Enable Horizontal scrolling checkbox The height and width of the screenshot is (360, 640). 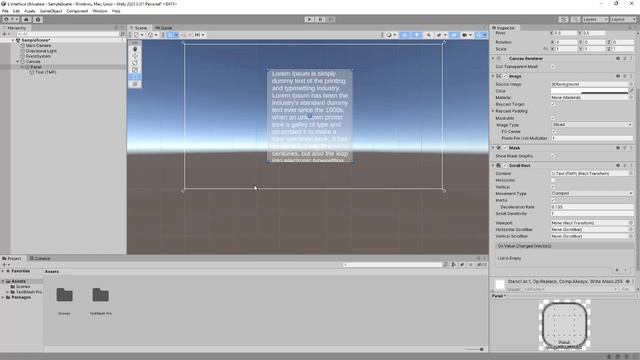click(553, 180)
